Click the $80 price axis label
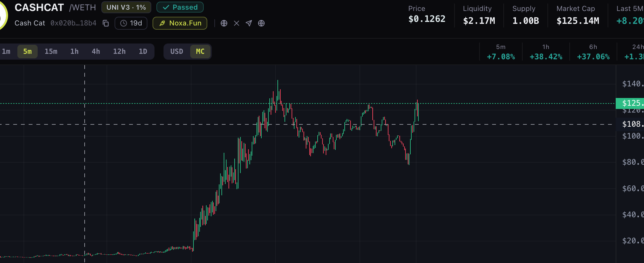The image size is (644, 263). tap(633, 162)
